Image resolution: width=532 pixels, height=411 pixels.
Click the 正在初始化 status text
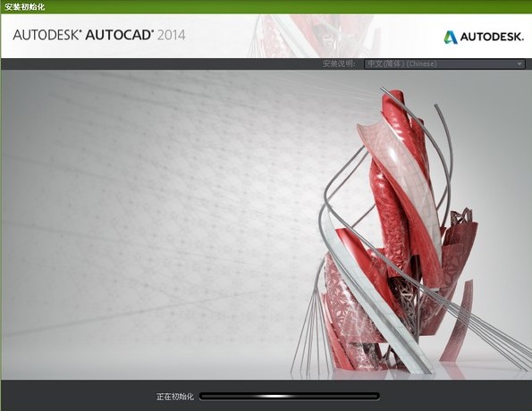pos(174,397)
